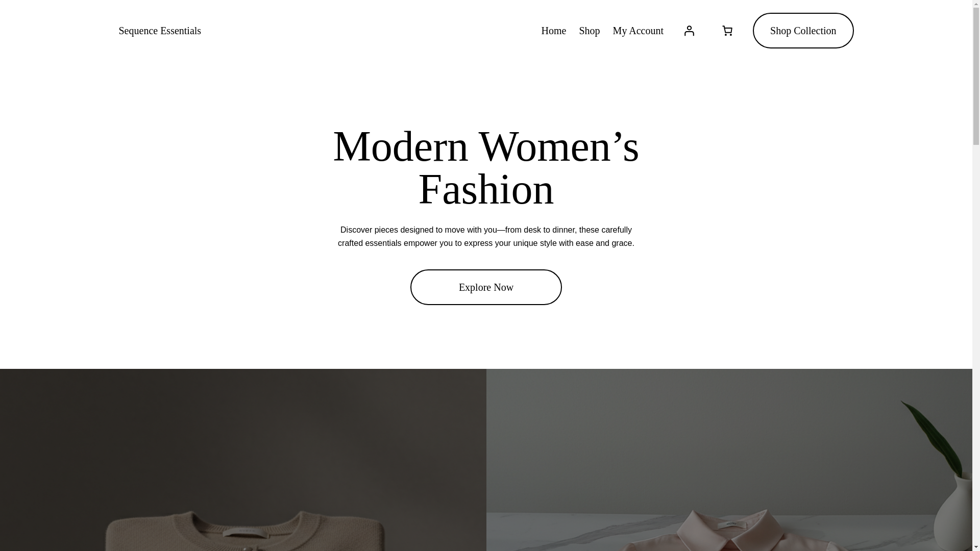Click the hero description paragraph text
This screenshot has height=551, width=980.
coord(486,237)
